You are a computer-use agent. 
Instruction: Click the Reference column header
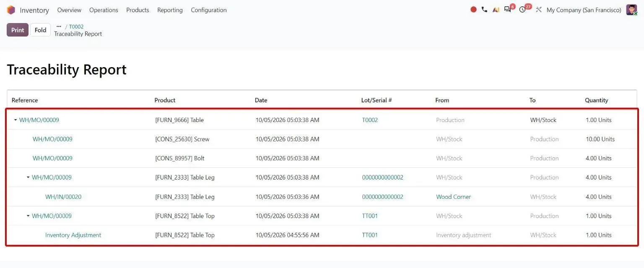pyautogui.click(x=25, y=100)
